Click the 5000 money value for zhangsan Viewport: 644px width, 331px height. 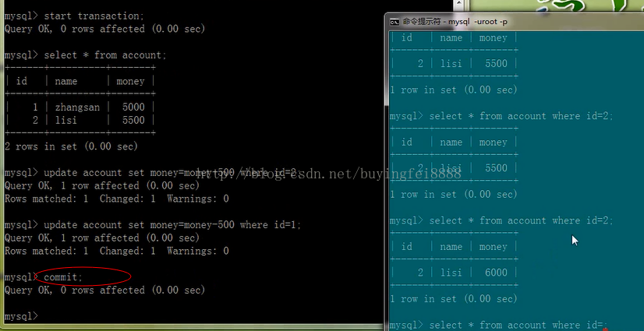(x=133, y=107)
